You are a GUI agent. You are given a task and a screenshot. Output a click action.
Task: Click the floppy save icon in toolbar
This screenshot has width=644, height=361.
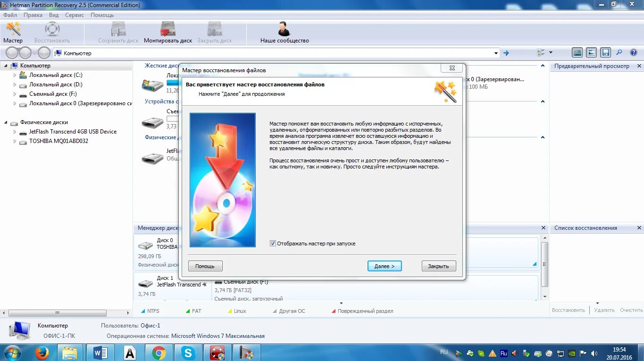tap(606, 53)
